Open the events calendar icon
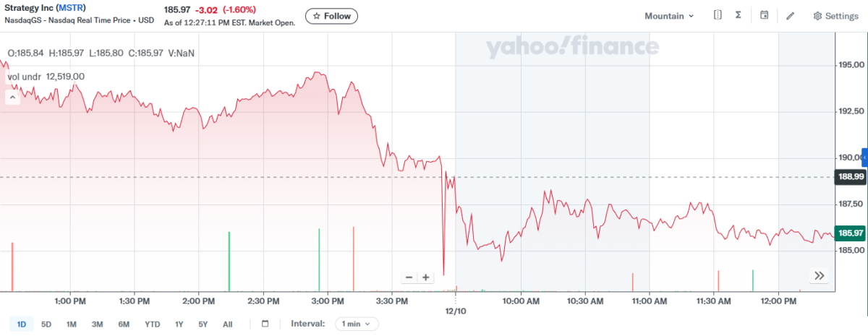868x336 pixels. (x=765, y=15)
